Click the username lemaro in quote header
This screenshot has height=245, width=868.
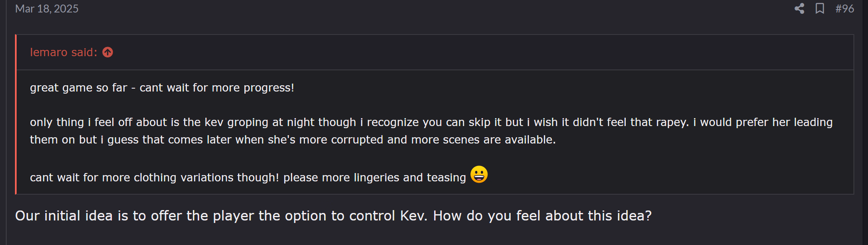click(49, 52)
